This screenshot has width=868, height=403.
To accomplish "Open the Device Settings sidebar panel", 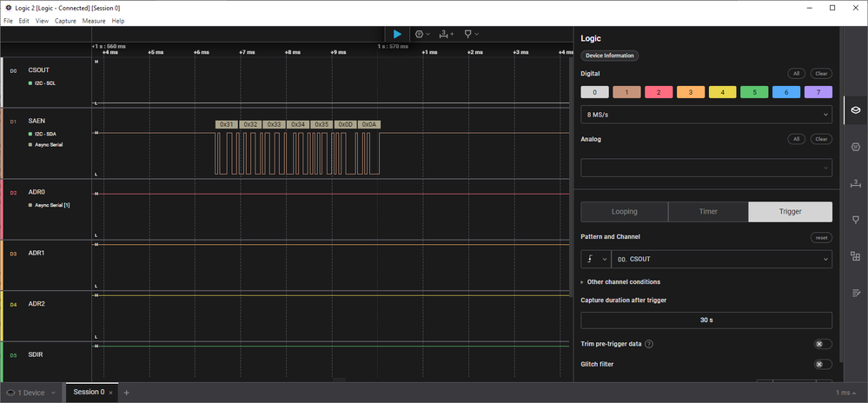I will (855, 110).
